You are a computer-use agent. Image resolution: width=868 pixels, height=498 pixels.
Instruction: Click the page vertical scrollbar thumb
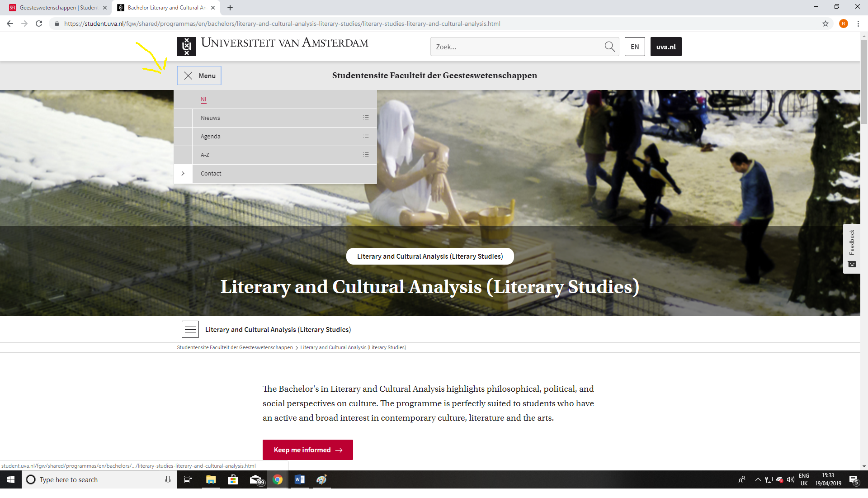[x=864, y=81]
